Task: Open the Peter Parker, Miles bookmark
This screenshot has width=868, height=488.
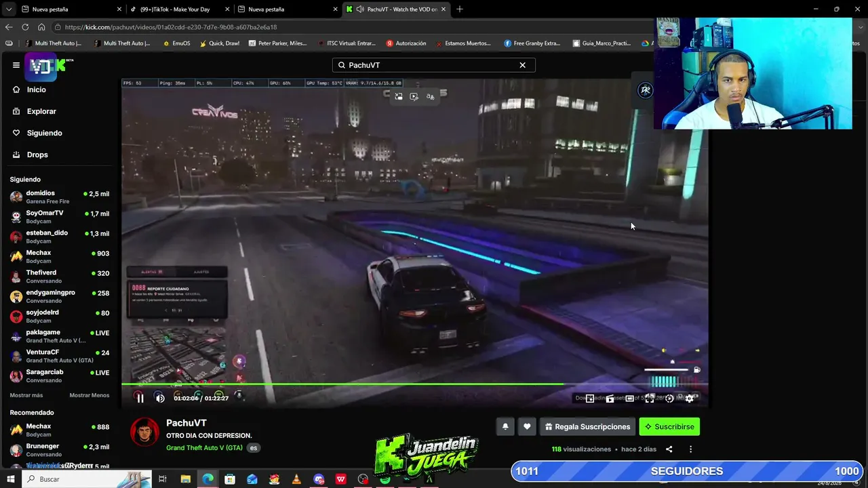Action: 277,43
